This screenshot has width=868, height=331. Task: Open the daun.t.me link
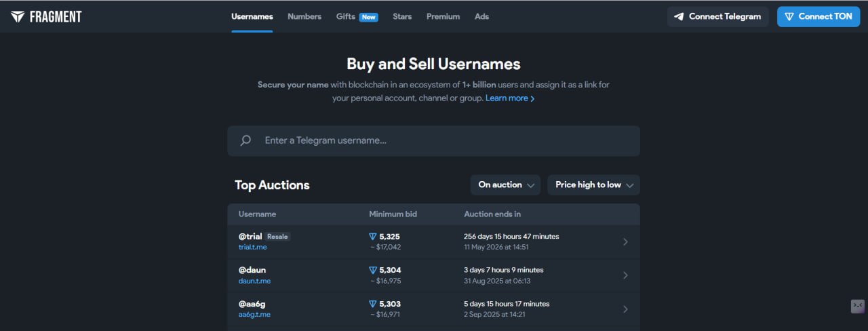click(x=254, y=281)
